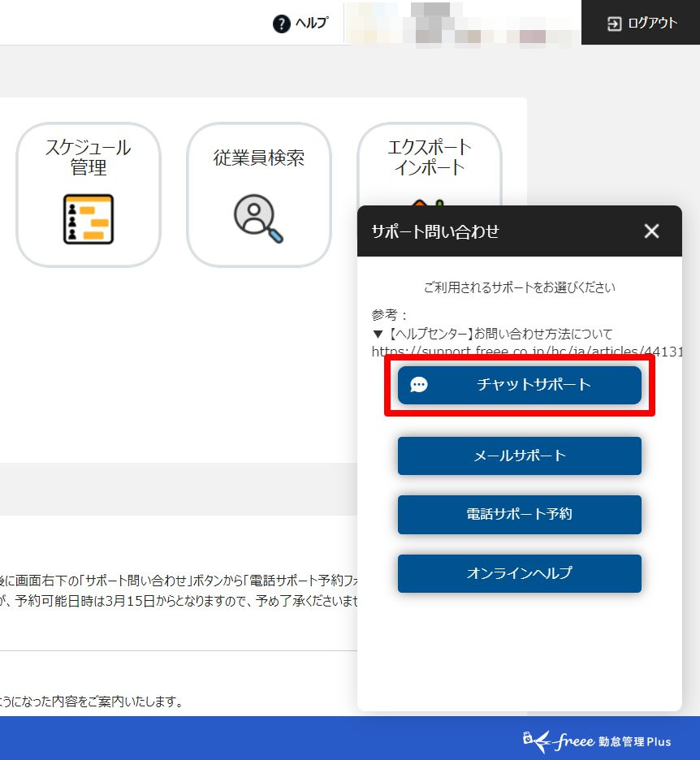700x760 pixels.
Task: Follow the support.freee.co.jp help link
Action: click(x=527, y=351)
